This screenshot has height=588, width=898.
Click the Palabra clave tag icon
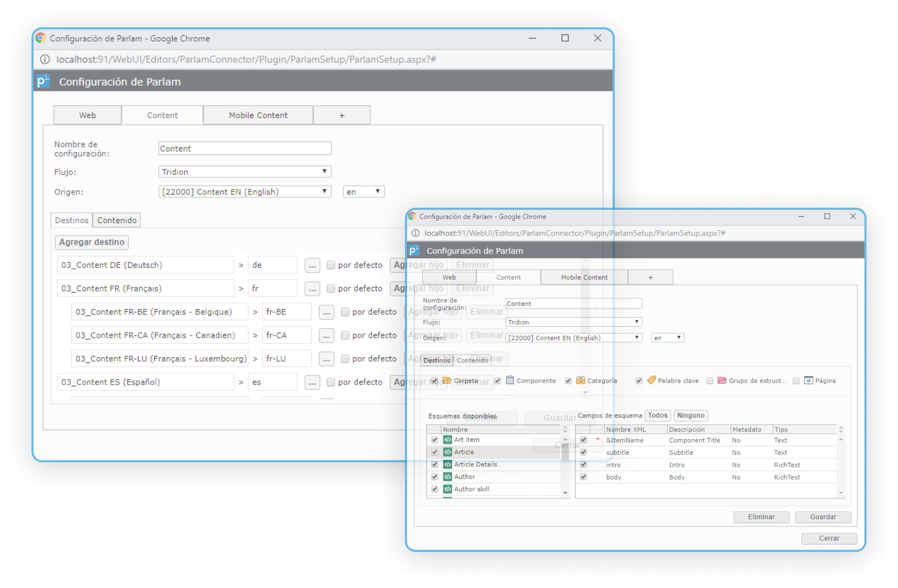point(651,380)
